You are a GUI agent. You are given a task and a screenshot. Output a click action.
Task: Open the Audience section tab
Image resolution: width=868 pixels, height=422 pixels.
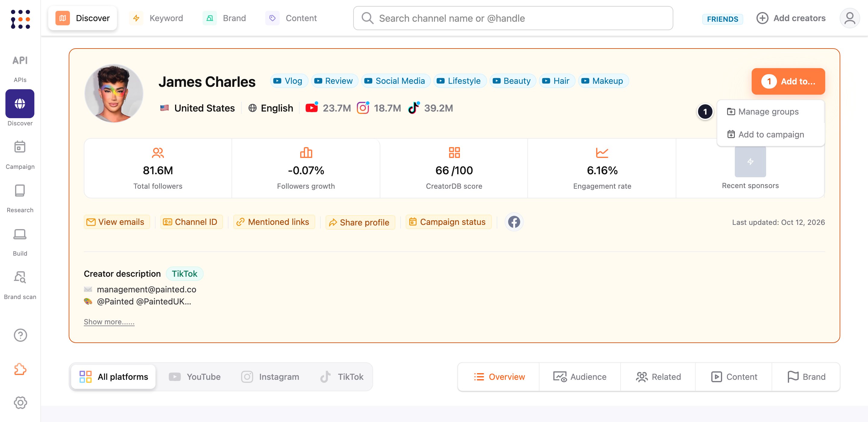tap(580, 376)
